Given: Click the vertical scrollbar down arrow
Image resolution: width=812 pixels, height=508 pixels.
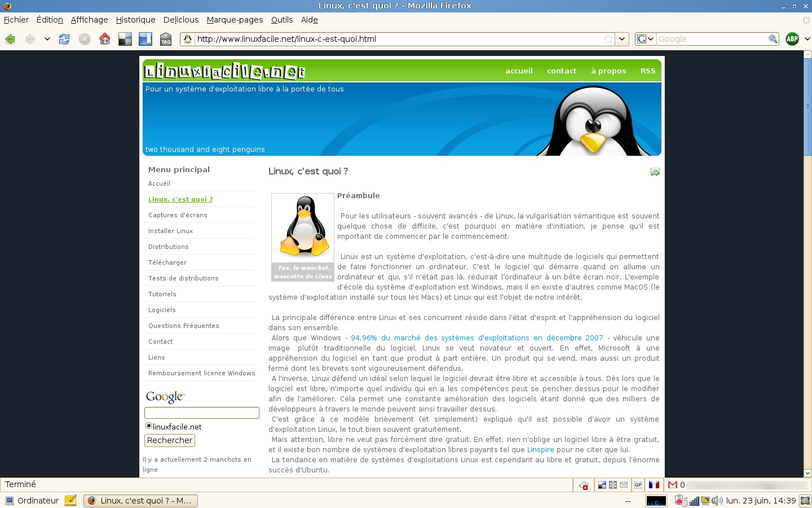Looking at the screenshot, I should coord(807,473).
